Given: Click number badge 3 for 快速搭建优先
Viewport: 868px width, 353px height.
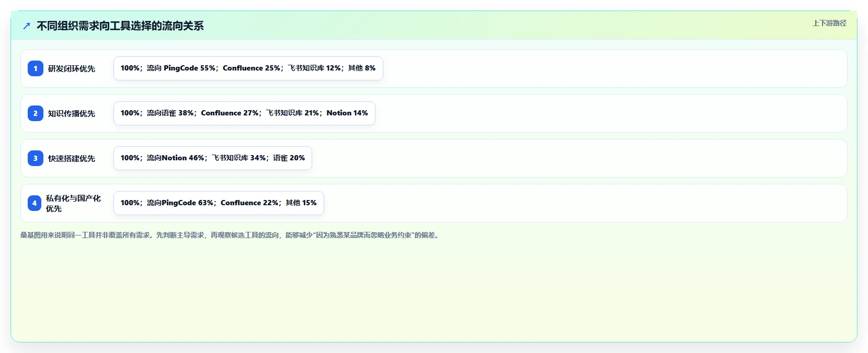Looking at the screenshot, I should pyautogui.click(x=36, y=158).
